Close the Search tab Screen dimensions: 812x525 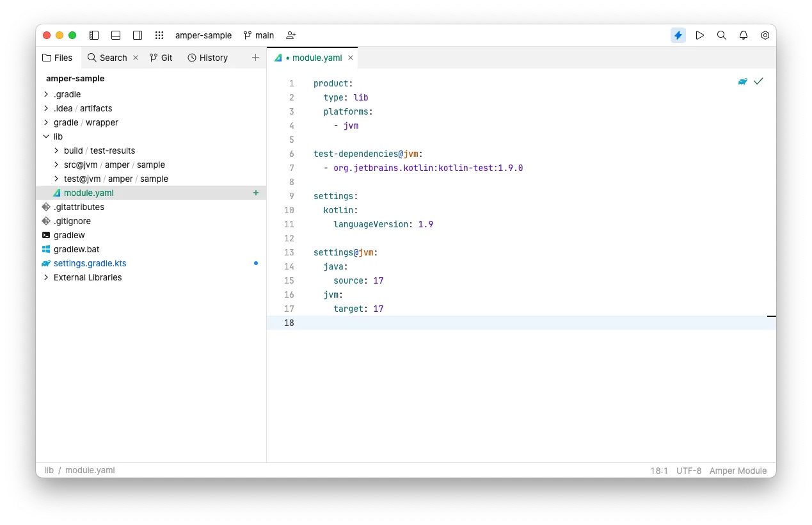pos(136,58)
